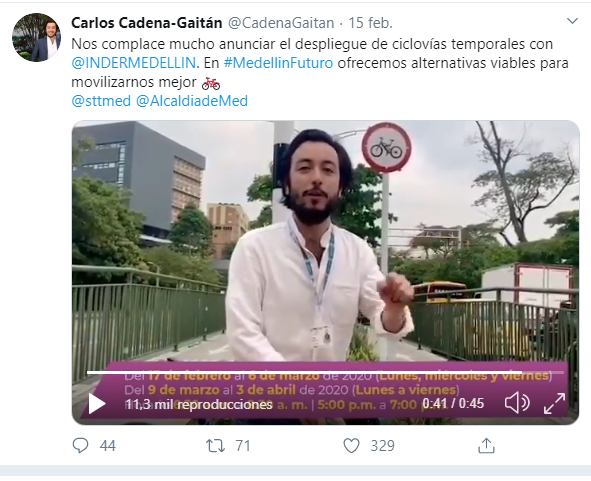
Task: Seek on the video progress bar
Action: coord(325,372)
